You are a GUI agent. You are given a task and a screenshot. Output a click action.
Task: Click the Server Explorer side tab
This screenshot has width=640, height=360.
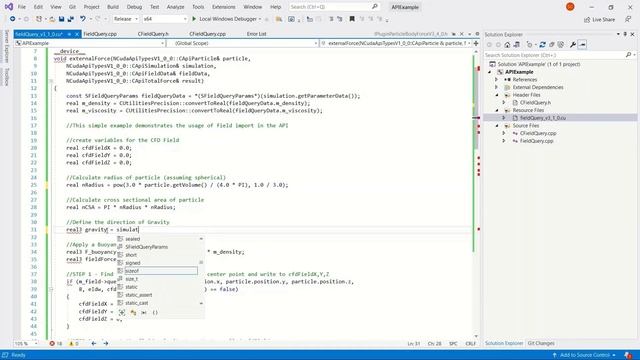[7, 46]
